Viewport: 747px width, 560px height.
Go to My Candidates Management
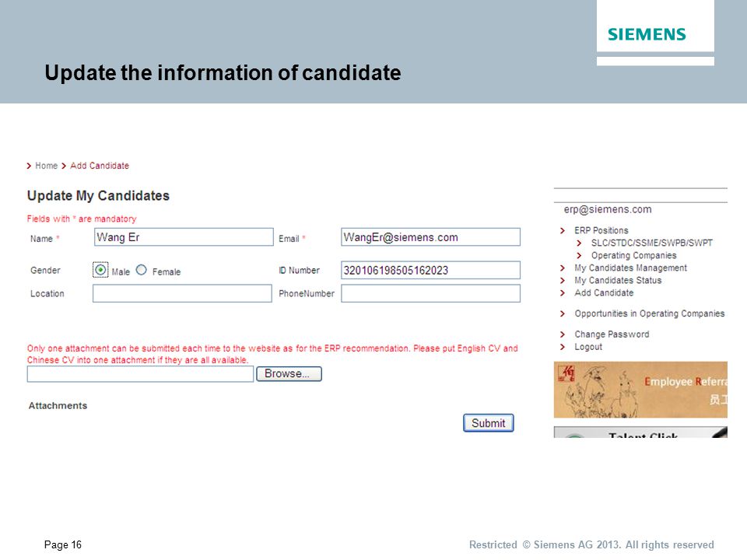(630, 268)
